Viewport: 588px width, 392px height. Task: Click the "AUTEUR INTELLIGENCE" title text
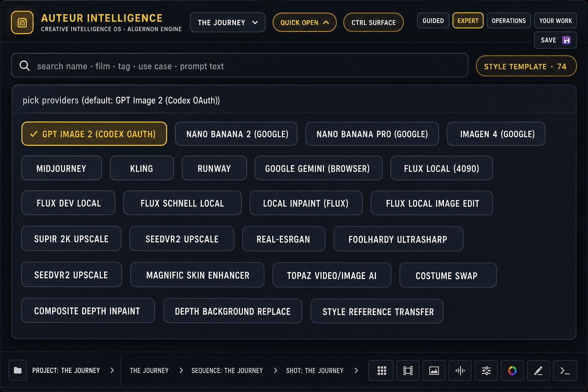pos(102,18)
